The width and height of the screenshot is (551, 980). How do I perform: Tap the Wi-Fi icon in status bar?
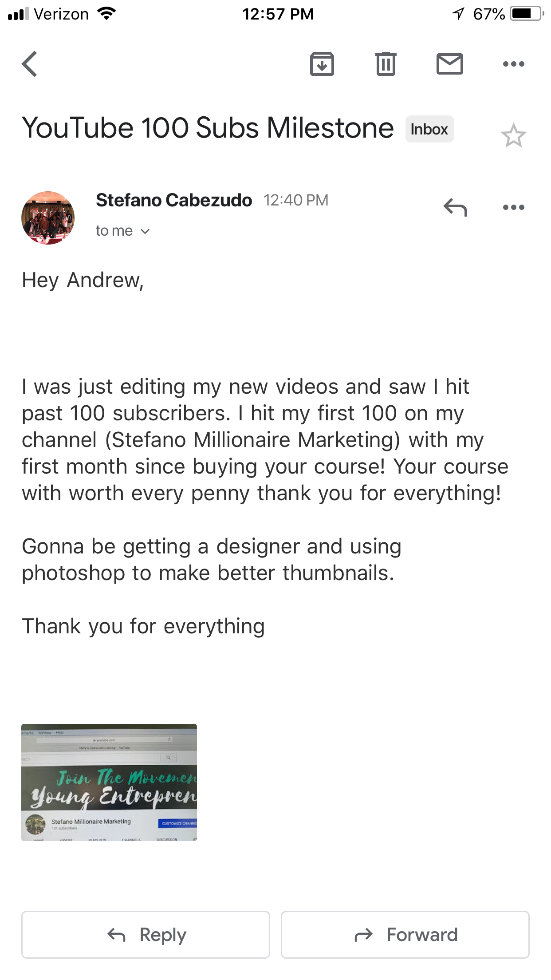106,14
